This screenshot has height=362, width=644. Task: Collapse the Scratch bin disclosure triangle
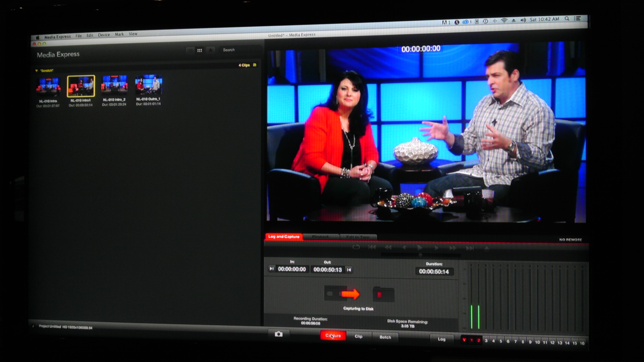click(36, 71)
